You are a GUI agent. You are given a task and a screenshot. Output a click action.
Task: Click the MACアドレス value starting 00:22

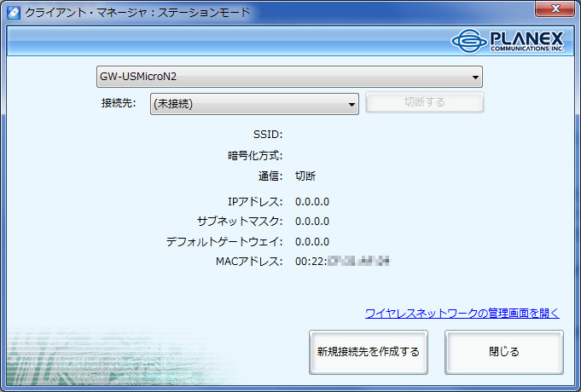pos(342,262)
